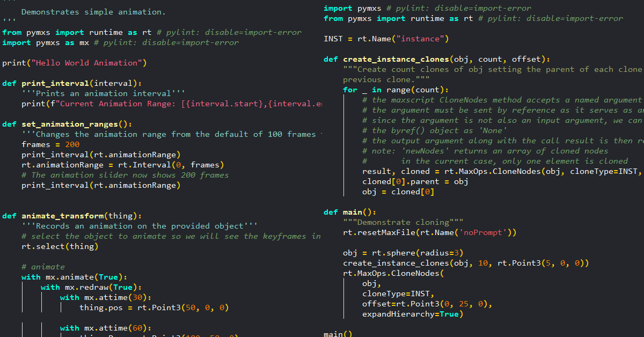The image size is (644, 337).
Task: Click '''Prints an animation interval''' docstring
Action: coord(103,93)
